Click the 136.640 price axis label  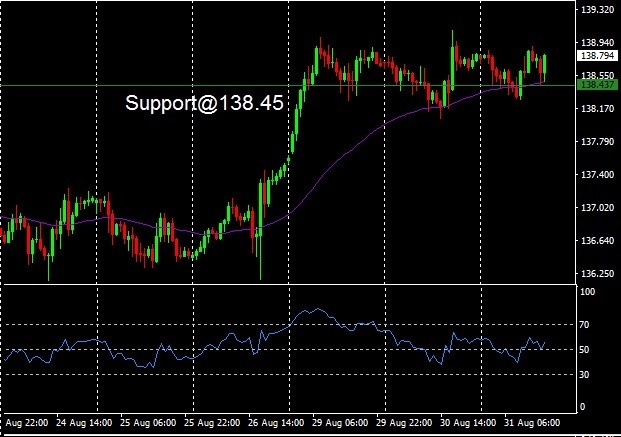(597, 240)
